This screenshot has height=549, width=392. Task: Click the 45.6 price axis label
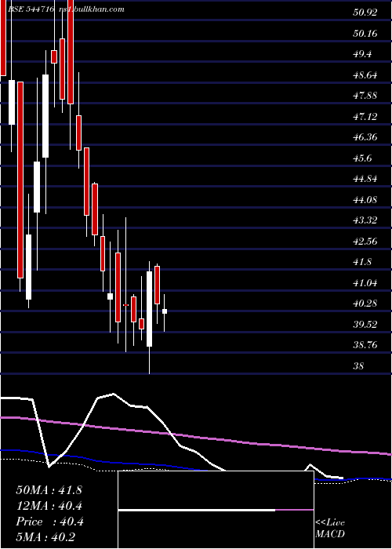(362, 158)
